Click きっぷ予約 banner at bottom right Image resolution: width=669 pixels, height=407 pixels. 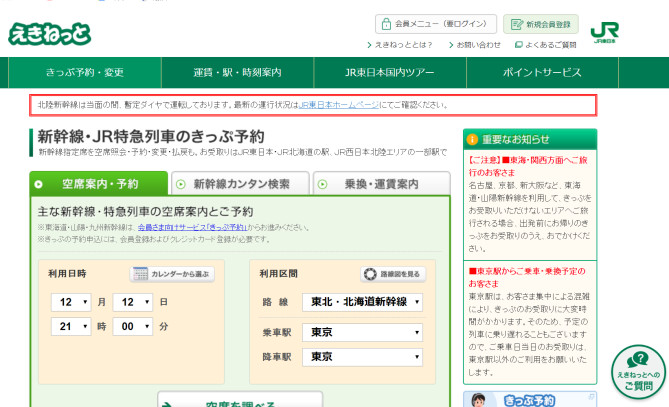pos(530,399)
